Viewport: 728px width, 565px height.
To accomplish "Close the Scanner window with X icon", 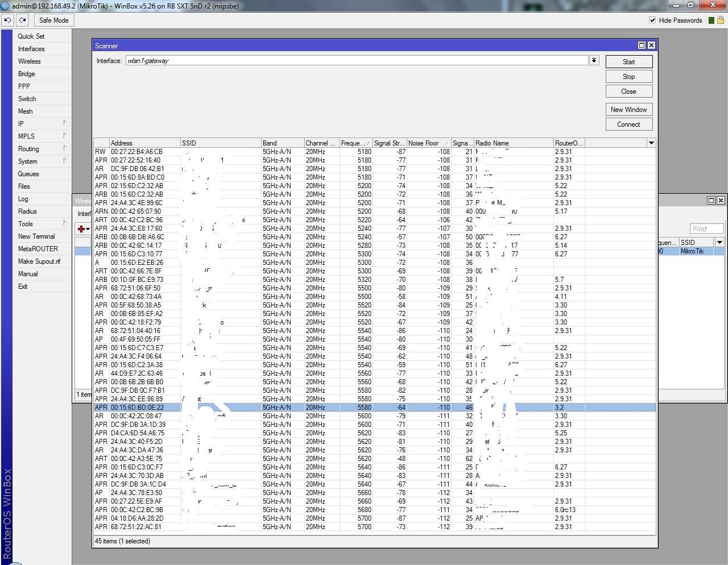I will pos(651,45).
